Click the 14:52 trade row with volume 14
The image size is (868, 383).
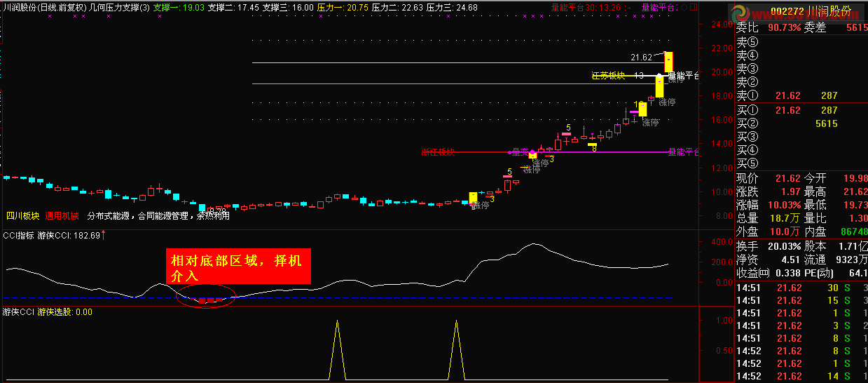[x=801, y=376]
